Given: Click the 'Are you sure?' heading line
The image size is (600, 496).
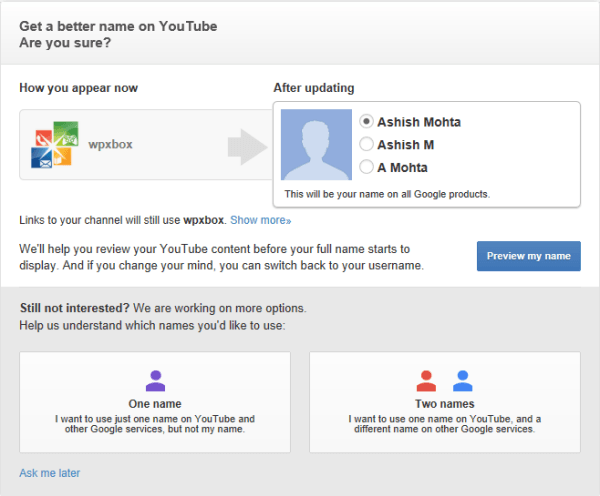Looking at the screenshot, I should tap(65, 42).
